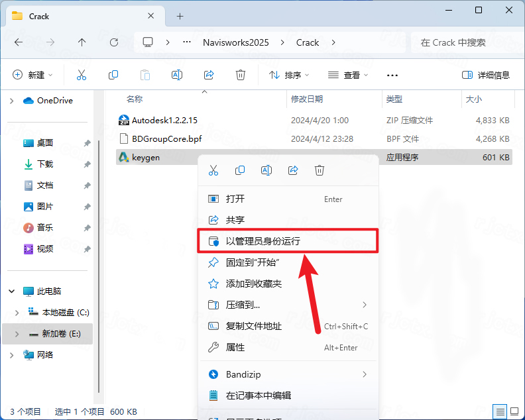525x420 pixels.
Task: Open the See more ellipsis in the toolbar
Action: [392, 76]
